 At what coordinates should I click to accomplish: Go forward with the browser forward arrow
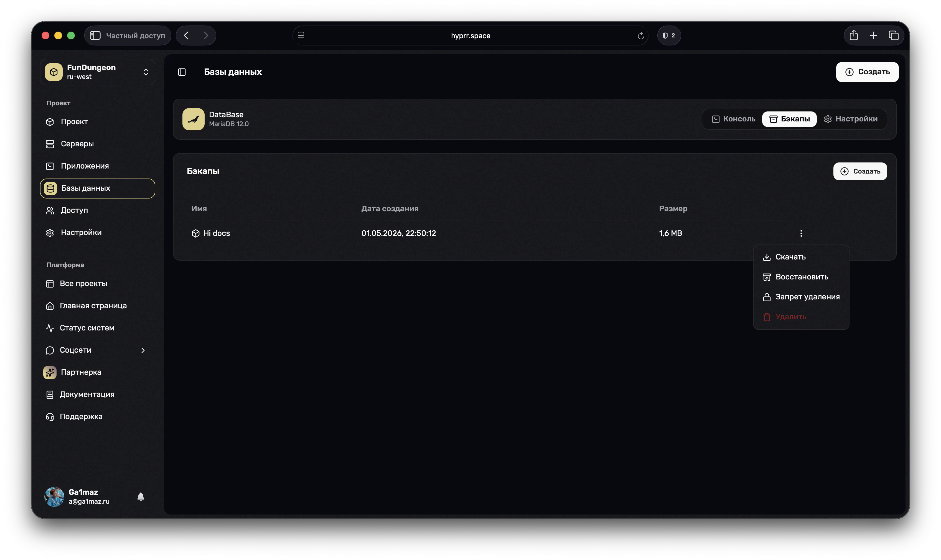(206, 35)
